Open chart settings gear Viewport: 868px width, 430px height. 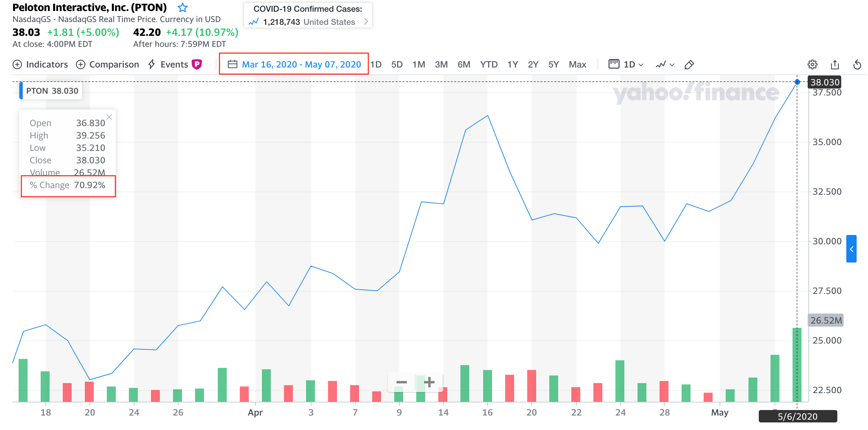coord(812,64)
